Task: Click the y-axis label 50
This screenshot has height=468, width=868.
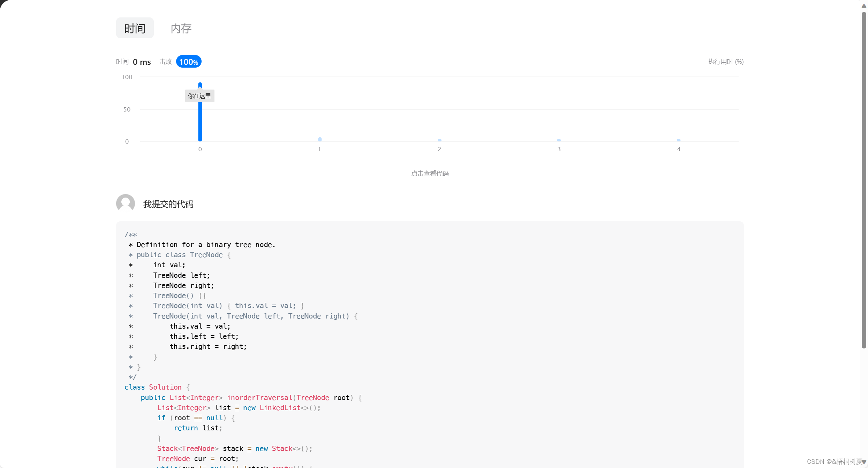Action: click(127, 109)
